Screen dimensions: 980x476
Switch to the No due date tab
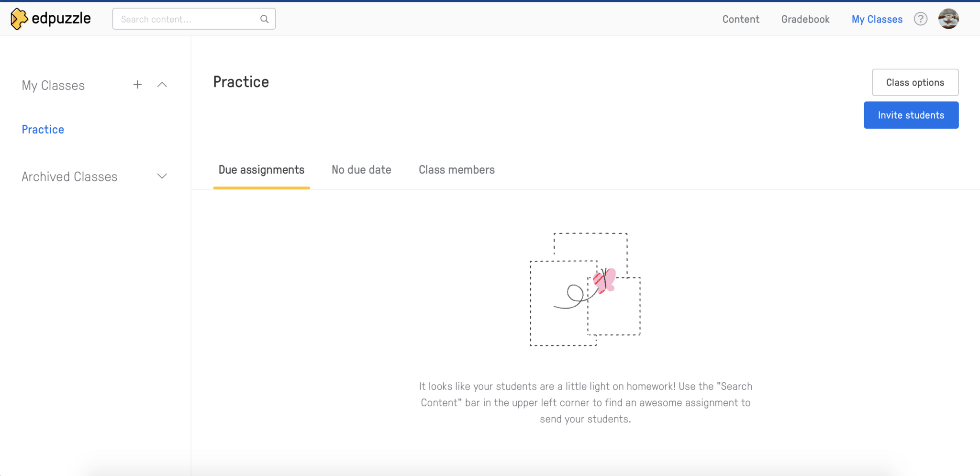pos(361,170)
